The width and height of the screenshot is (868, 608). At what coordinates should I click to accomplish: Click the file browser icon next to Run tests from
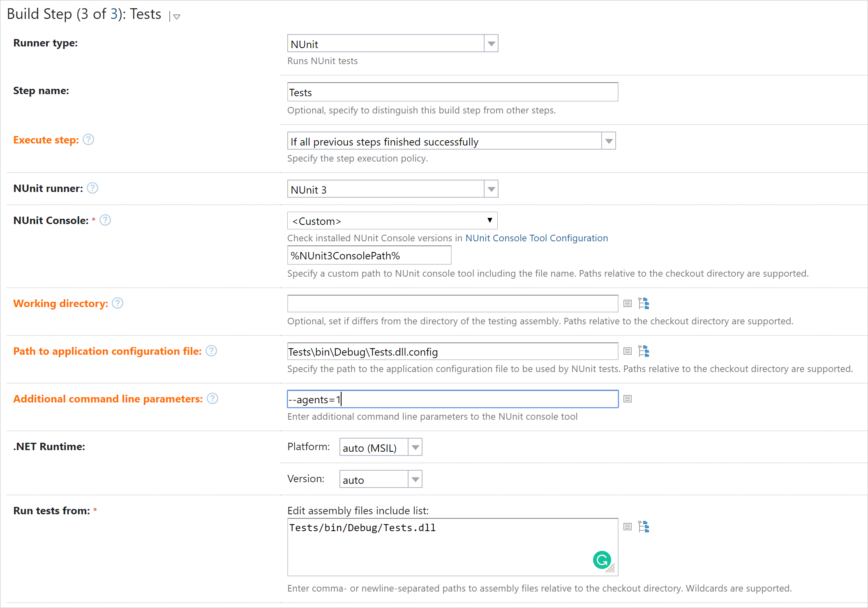[x=644, y=527]
